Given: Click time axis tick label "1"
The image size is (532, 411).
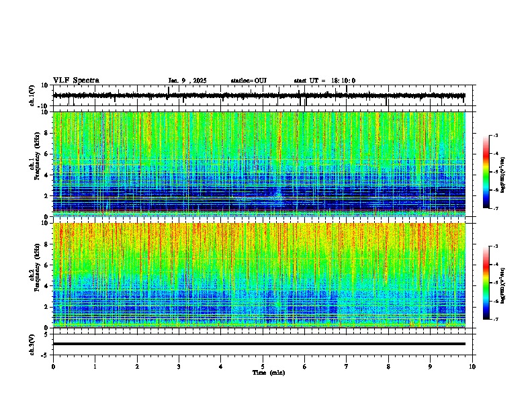Looking at the screenshot, I should pyautogui.click(x=95, y=367).
